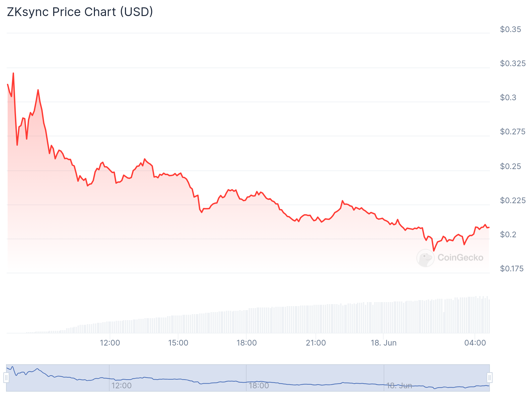Click the $0.325 price axis label

[x=513, y=63]
